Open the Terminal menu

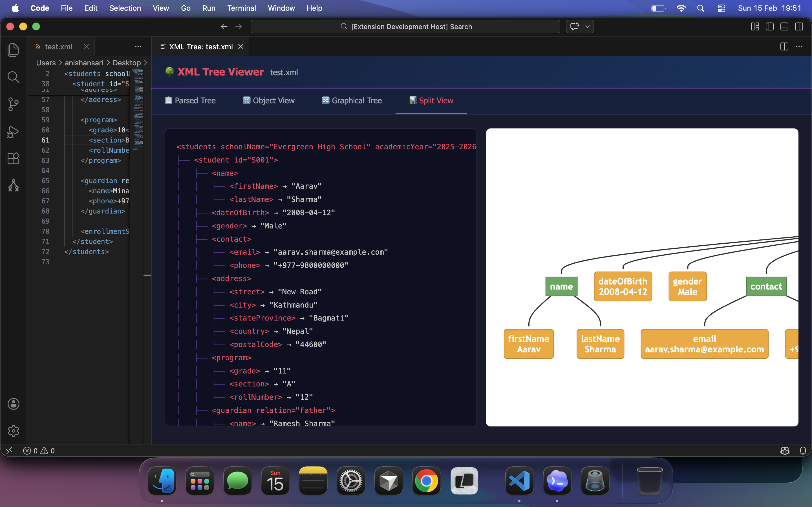tap(241, 8)
